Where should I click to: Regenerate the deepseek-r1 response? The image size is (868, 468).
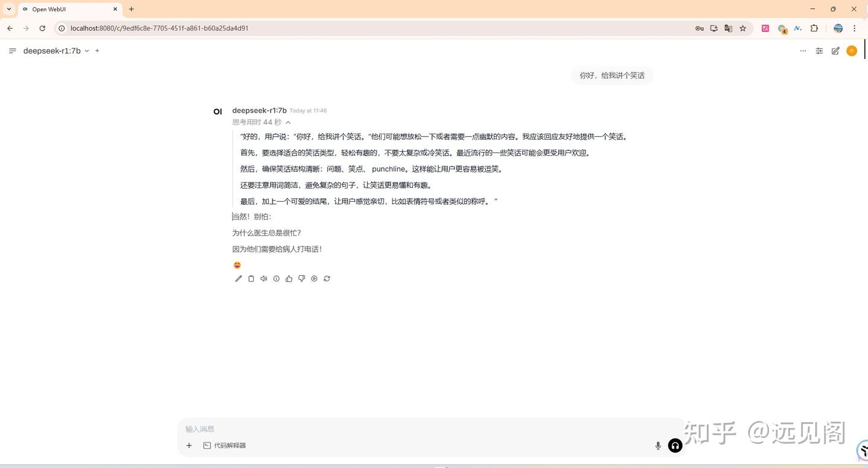[326, 278]
